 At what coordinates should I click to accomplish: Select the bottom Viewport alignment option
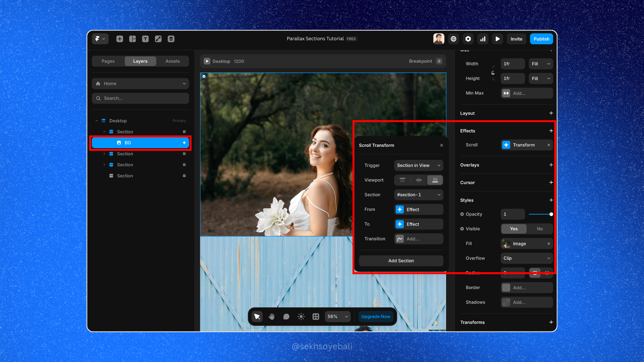click(x=435, y=180)
